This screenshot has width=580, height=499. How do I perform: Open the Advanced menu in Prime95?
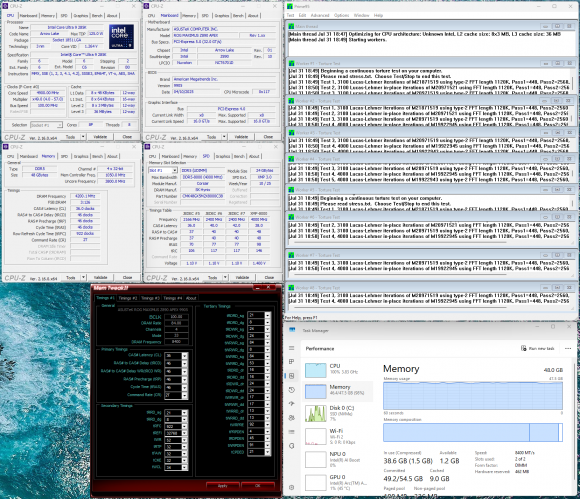tap(320, 15)
